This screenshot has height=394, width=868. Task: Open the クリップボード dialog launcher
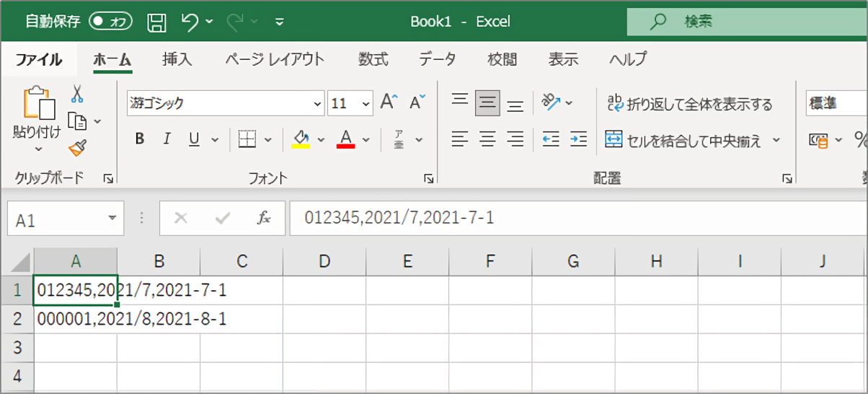click(x=108, y=178)
